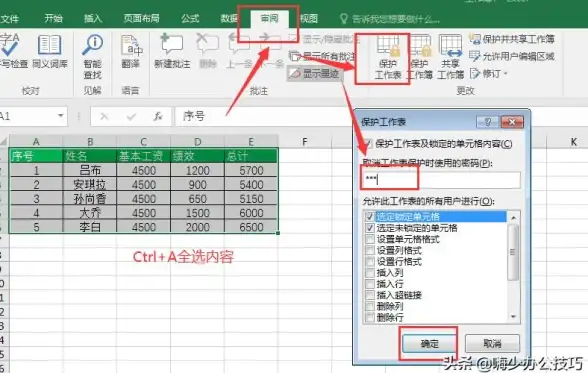Click the permissions list scroll down arrow
This screenshot has width=588, height=373.
tap(513, 317)
